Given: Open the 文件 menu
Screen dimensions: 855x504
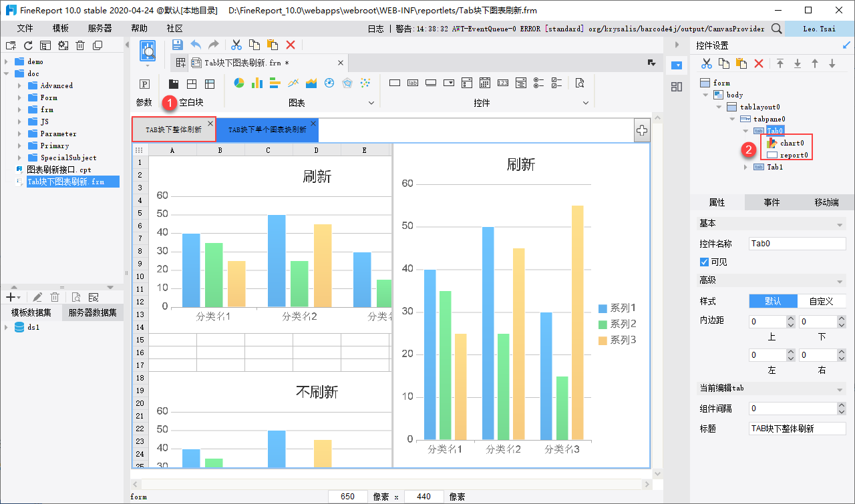Looking at the screenshot, I should coord(25,29).
